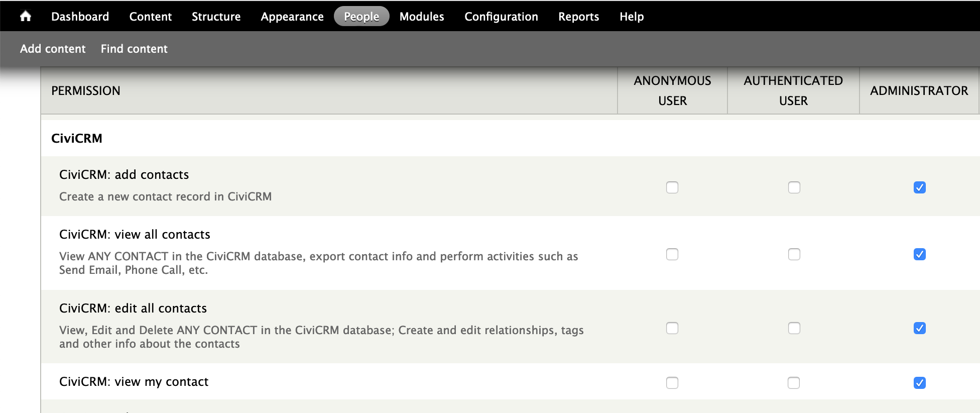
Task: Open the Appearance admin section
Action: (292, 17)
